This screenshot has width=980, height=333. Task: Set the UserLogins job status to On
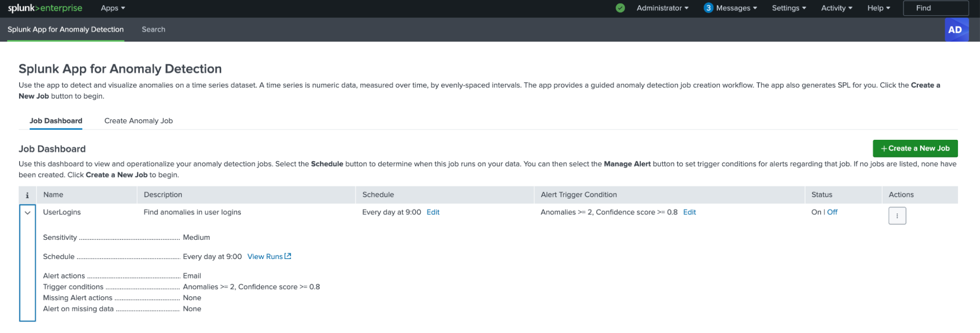coord(816,212)
